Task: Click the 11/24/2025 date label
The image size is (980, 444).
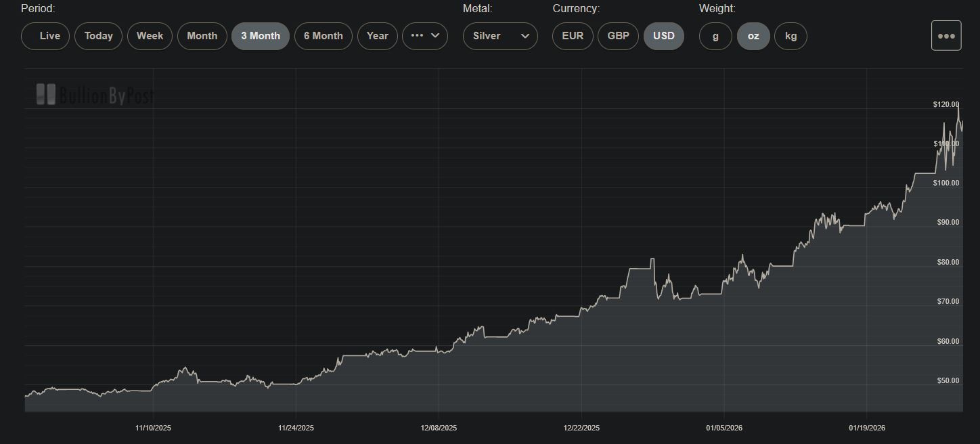Action: point(296,428)
